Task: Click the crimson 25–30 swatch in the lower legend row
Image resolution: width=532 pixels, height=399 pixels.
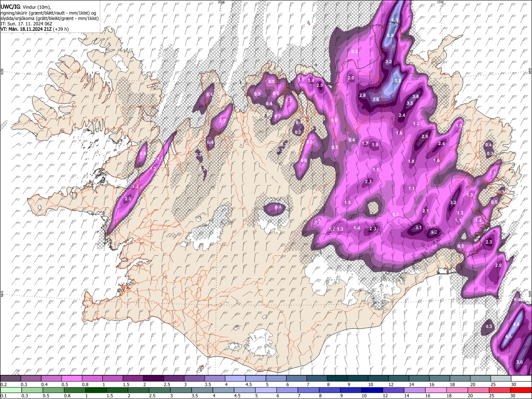Action: point(500,390)
